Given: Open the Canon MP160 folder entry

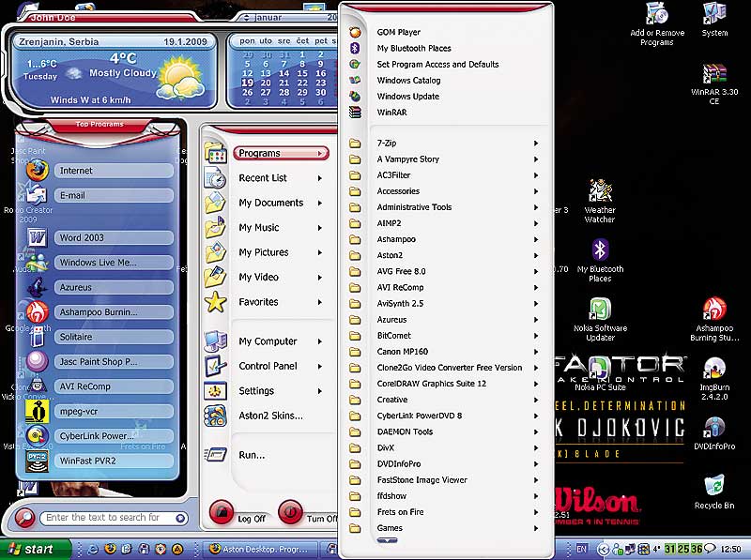Looking at the screenshot, I should (x=403, y=352).
